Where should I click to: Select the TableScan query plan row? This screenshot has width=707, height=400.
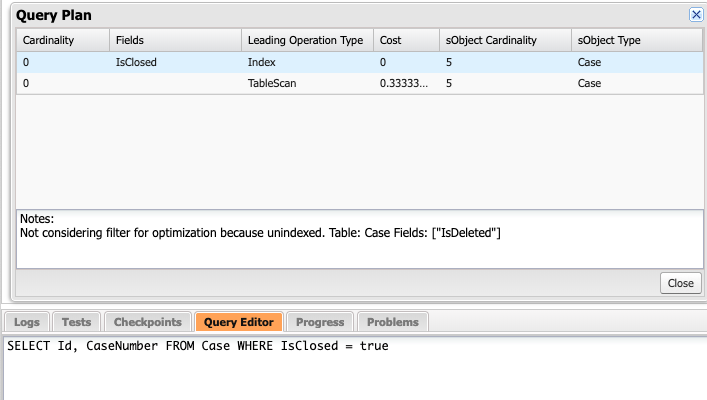(x=360, y=83)
